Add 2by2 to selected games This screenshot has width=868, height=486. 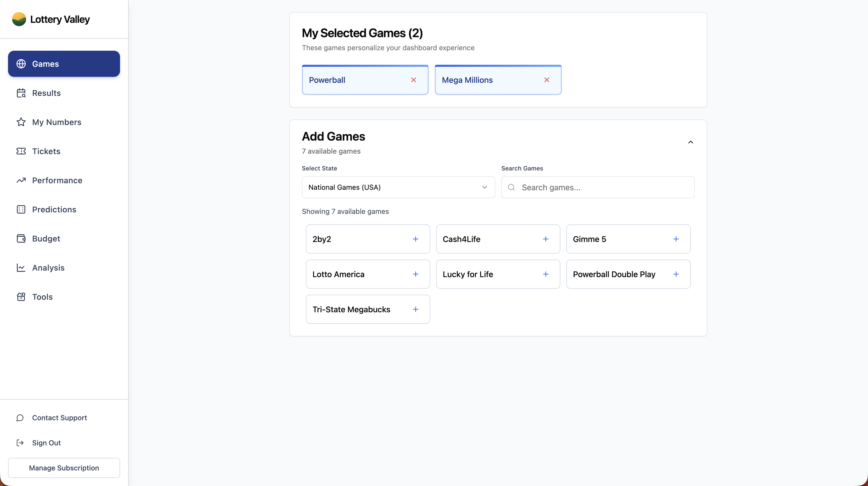tap(415, 239)
